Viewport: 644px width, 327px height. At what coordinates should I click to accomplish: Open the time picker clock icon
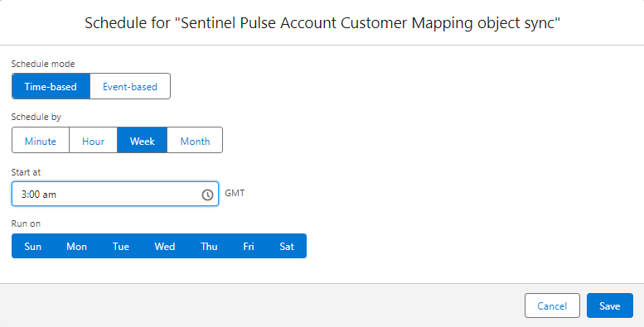point(207,195)
